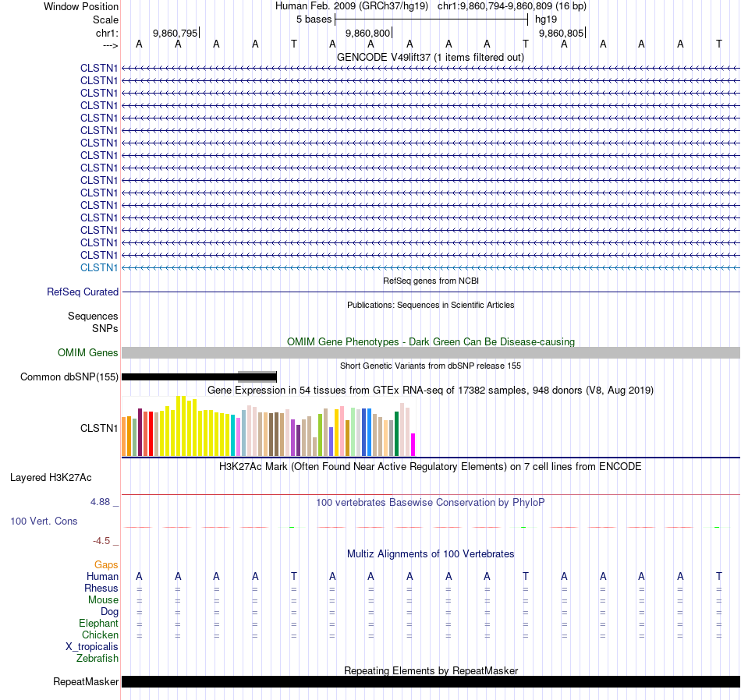This screenshot has width=741, height=700.
Task: Click the orange Gaps label
Action: click(106, 565)
